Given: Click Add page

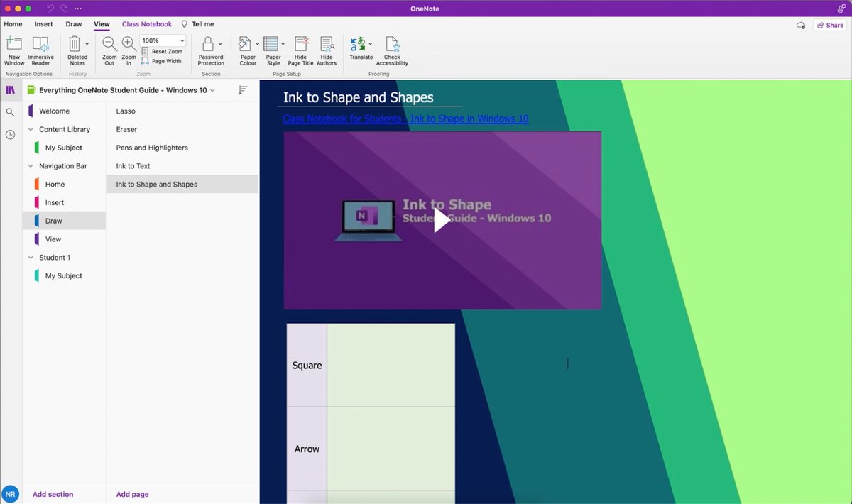Looking at the screenshot, I should (x=132, y=494).
